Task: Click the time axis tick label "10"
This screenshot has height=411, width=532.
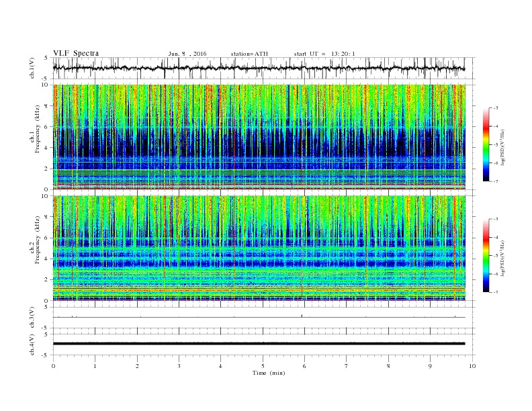Action: click(472, 366)
